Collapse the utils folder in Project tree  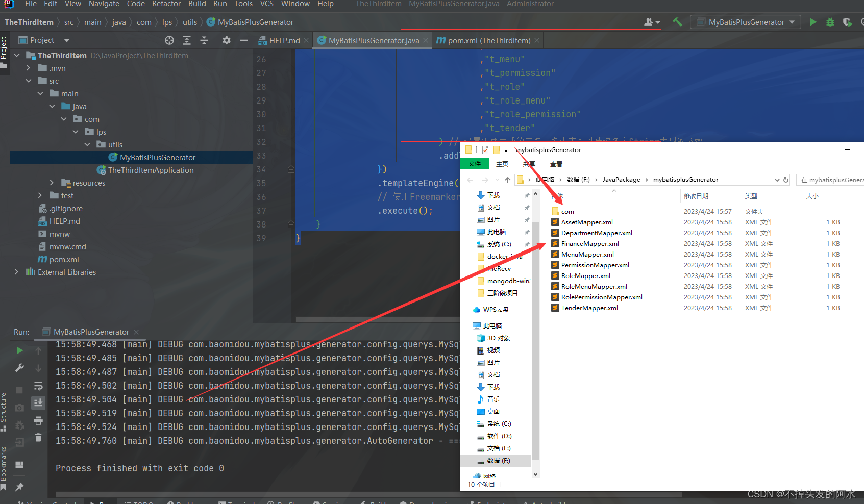point(87,144)
